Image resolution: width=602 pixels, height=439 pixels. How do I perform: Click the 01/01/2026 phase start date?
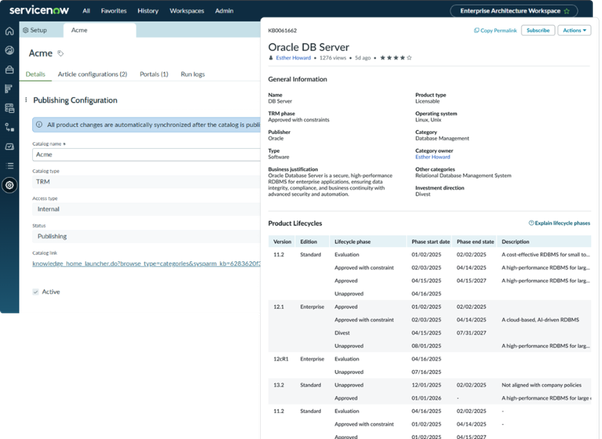coord(426,398)
